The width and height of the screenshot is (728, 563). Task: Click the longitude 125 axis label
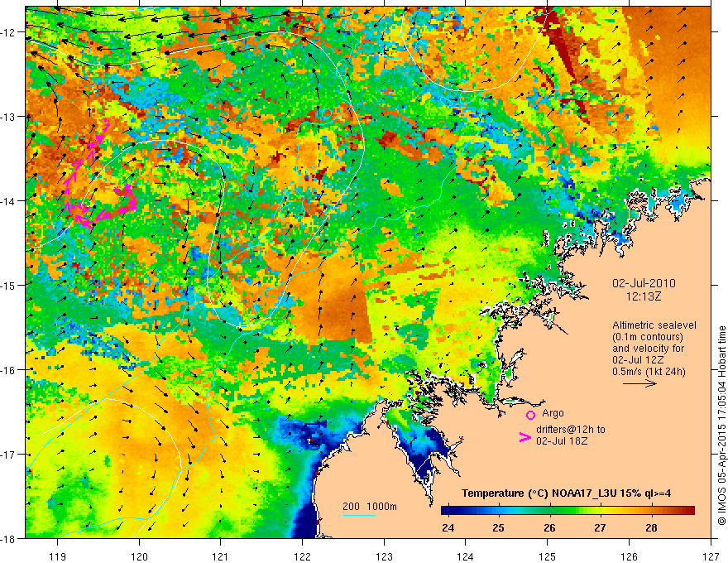tap(548, 557)
